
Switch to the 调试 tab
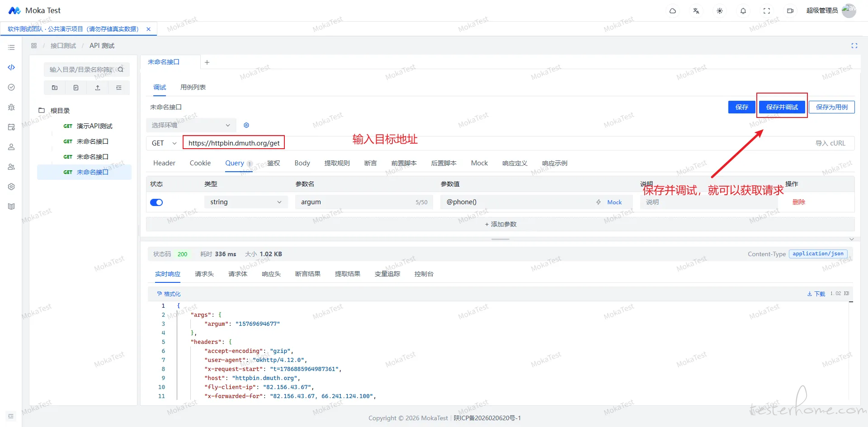point(160,87)
